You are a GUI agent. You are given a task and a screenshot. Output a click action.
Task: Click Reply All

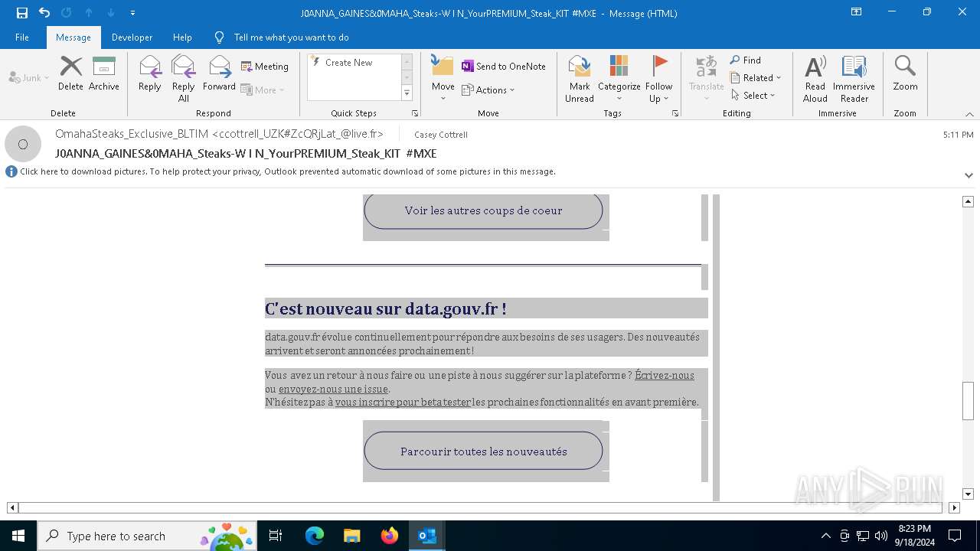[184, 78]
